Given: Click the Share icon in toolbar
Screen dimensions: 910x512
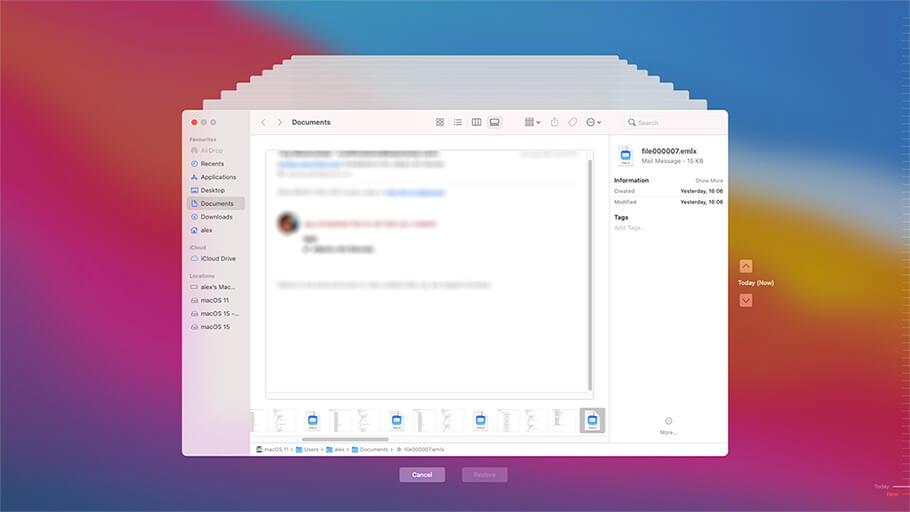Looking at the screenshot, I should tap(554, 122).
